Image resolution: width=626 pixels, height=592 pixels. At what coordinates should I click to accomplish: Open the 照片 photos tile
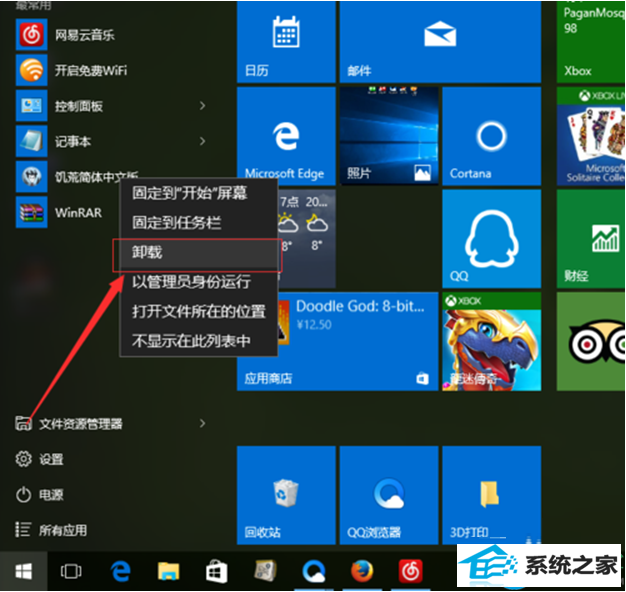389,136
